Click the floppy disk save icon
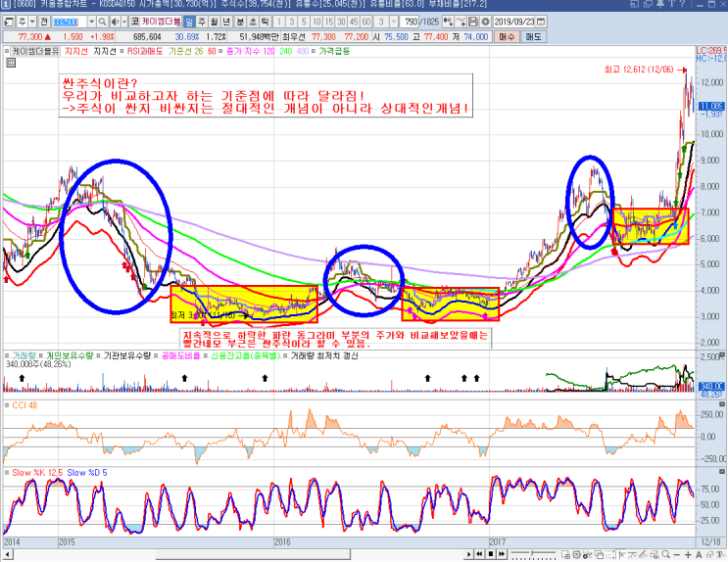This screenshot has height=562, width=728. 472,22
